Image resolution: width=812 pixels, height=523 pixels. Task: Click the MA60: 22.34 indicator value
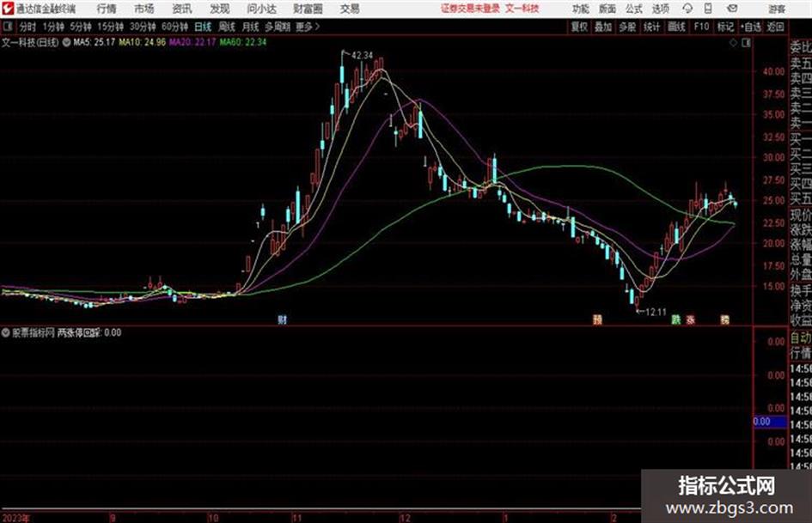tap(243, 42)
